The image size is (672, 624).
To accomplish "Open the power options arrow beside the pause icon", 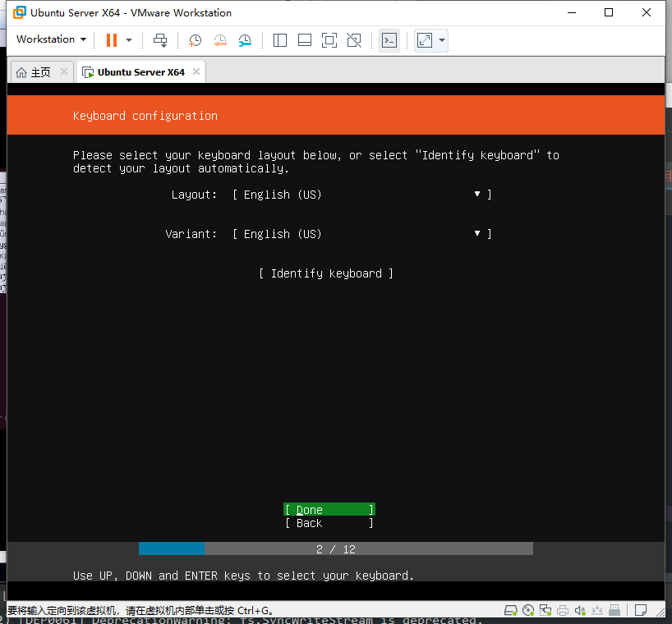I will coord(129,40).
